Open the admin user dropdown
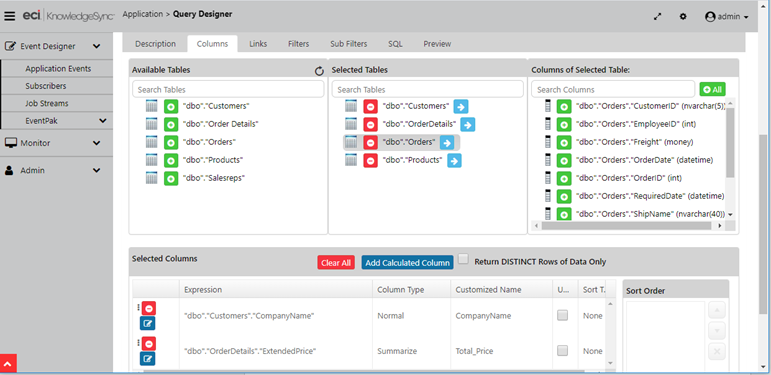This screenshot has width=771, height=375. tap(727, 17)
